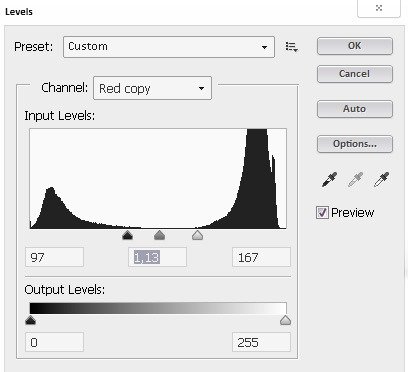Toggle the Preview checkbox
Screen dimensions: 408x372
coord(322,212)
